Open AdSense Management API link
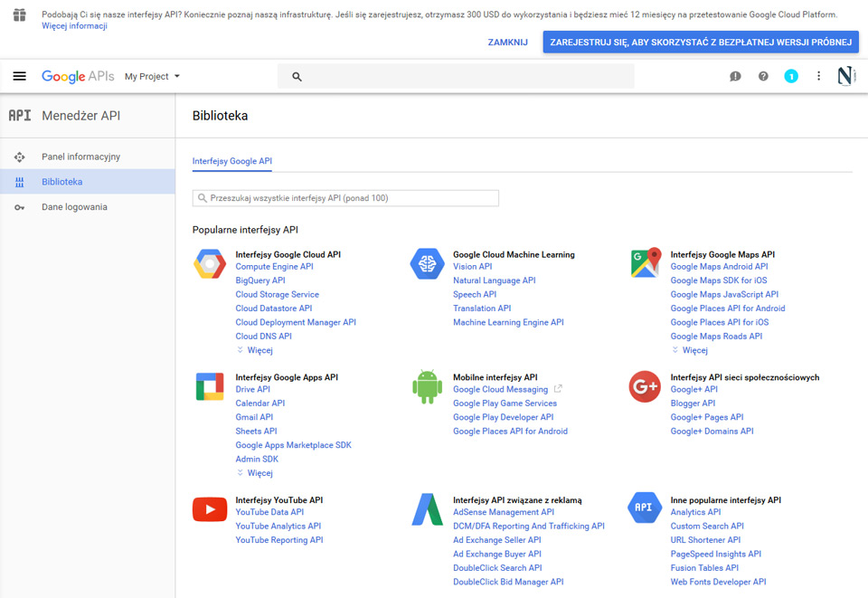This screenshot has width=868, height=598. tap(504, 513)
